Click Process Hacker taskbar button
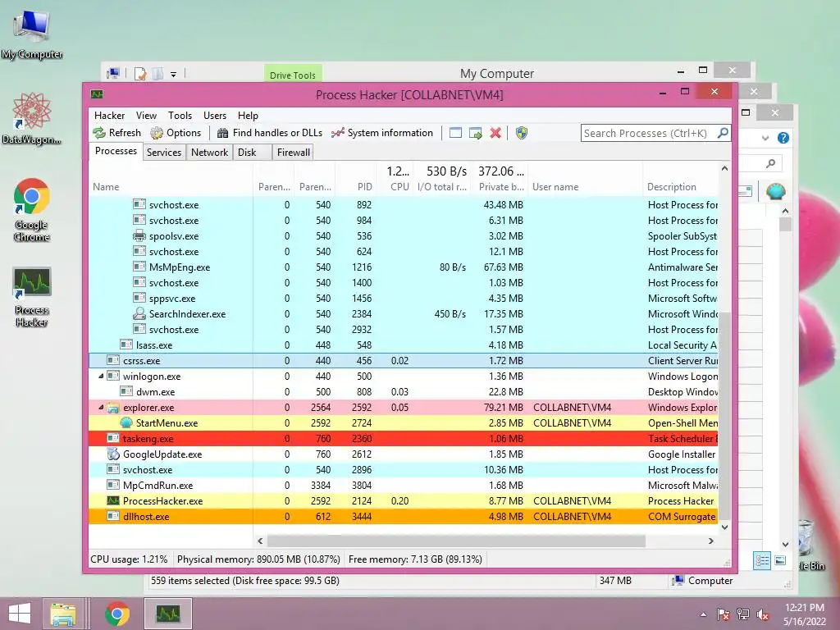Screen dimensions: 840x630 click(167, 614)
